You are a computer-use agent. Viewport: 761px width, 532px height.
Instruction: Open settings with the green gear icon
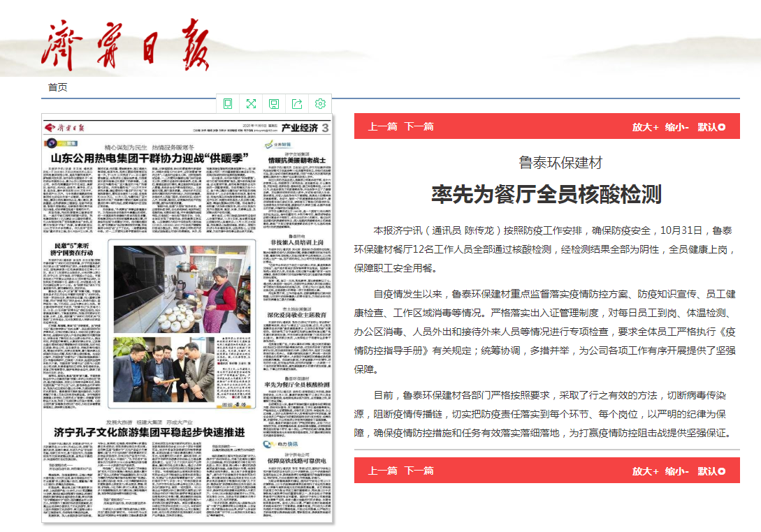click(x=320, y=104)
